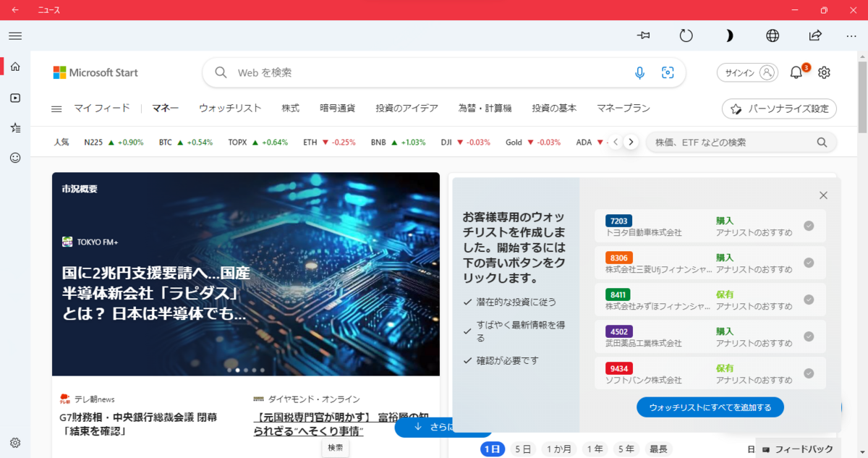Go to Home in left sidebar
868x458 pixels.
click(x=15, y=67)
